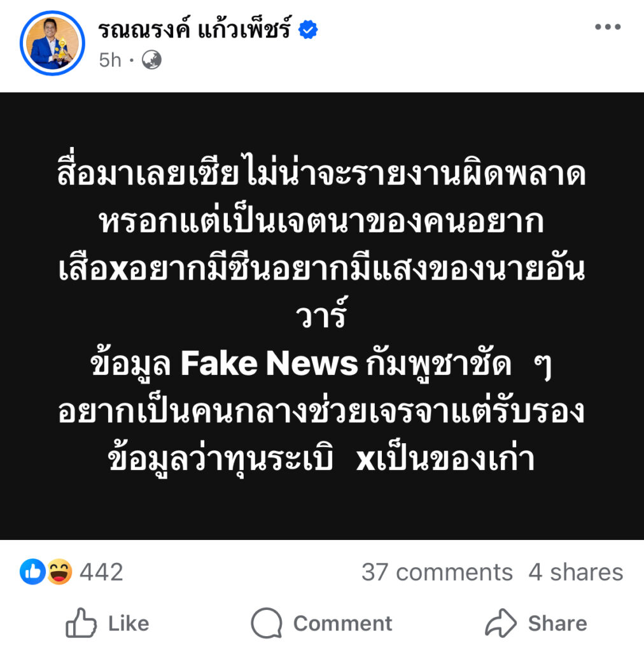Click the blue verified badge

(309, 29)
